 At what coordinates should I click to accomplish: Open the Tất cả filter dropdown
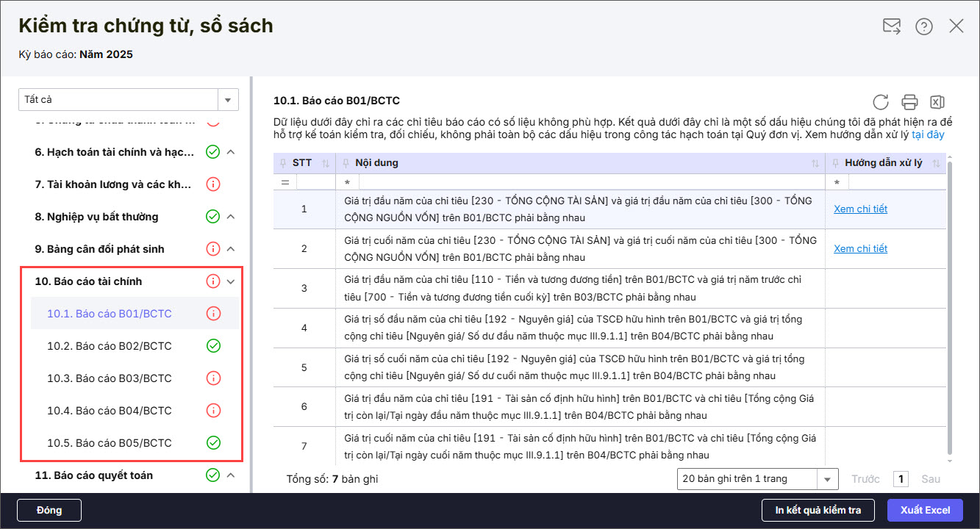tap(227, 99)
